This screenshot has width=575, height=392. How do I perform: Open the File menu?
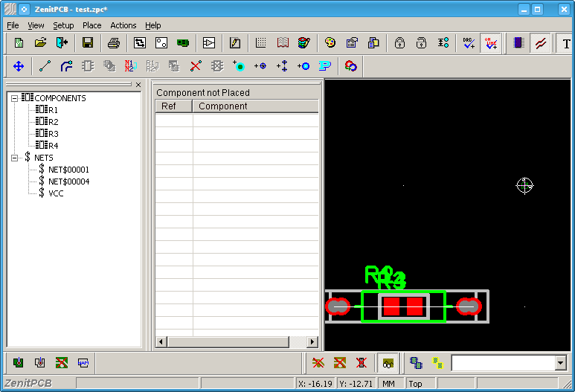[13, 25]
